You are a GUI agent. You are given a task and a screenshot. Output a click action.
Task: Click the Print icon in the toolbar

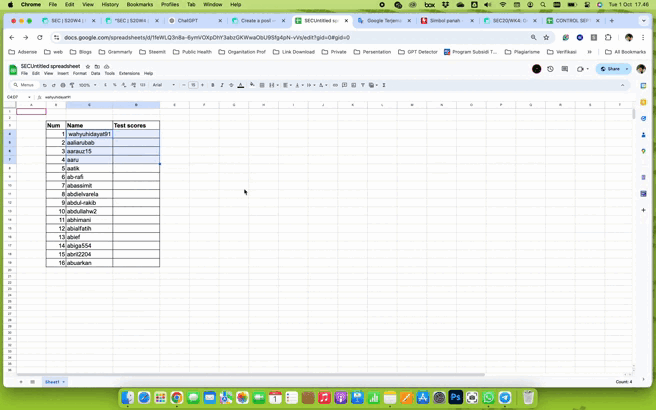(x=63, y=85)
